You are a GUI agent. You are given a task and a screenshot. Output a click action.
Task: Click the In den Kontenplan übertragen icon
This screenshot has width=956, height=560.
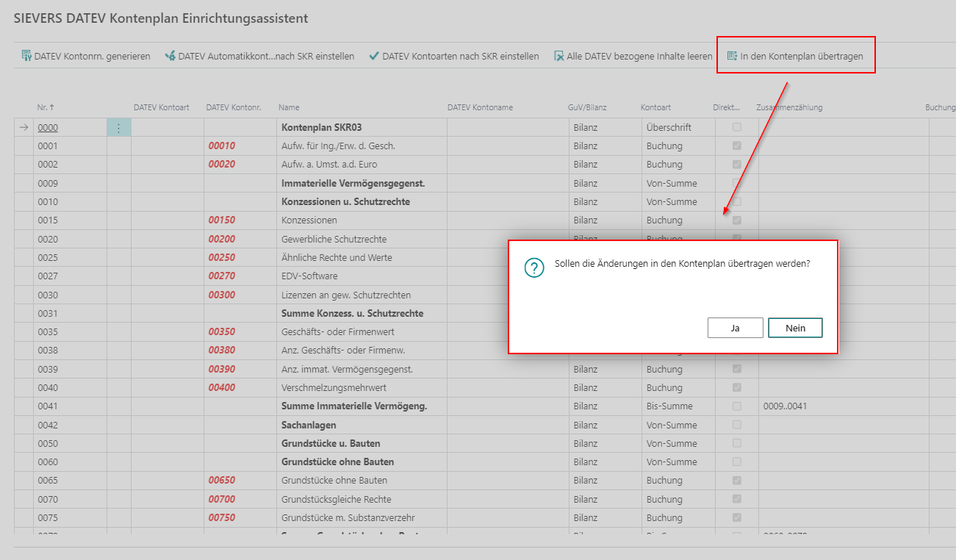click(x=732, y=56)
